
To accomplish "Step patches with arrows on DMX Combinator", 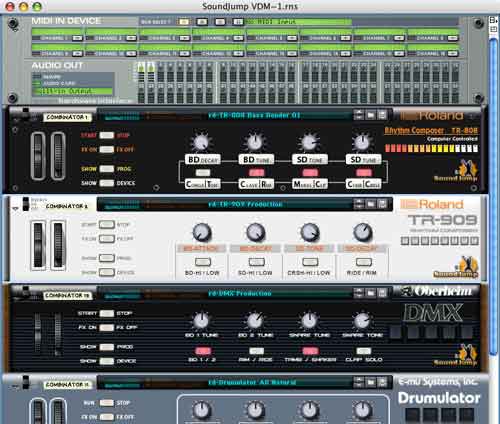I will (359, 293).
